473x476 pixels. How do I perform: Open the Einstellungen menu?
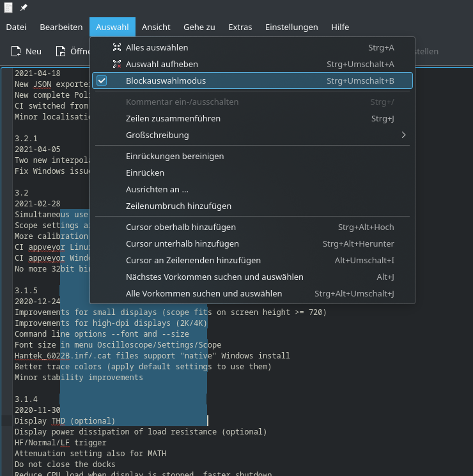tap(291, 27)
